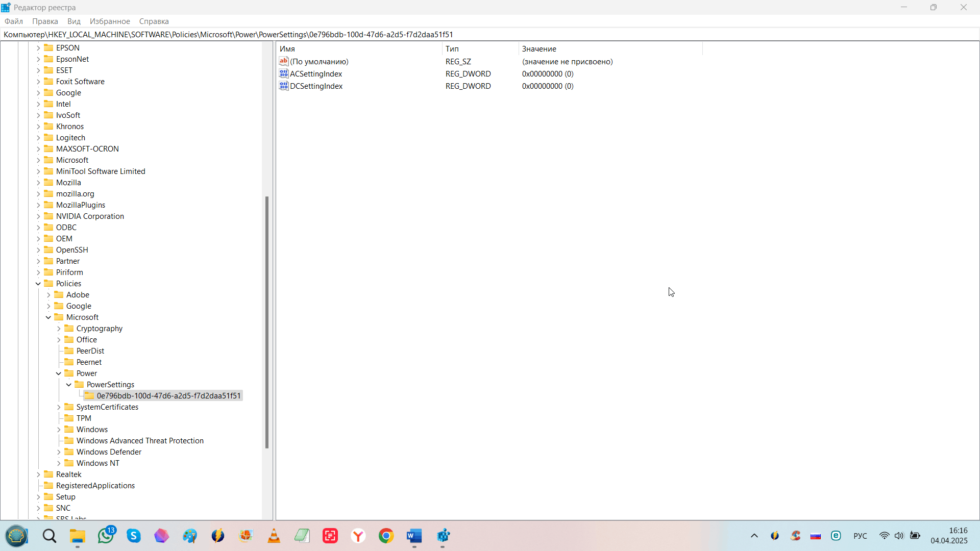Select the PeerDist key
980x551 pixels.
[90, 351]
